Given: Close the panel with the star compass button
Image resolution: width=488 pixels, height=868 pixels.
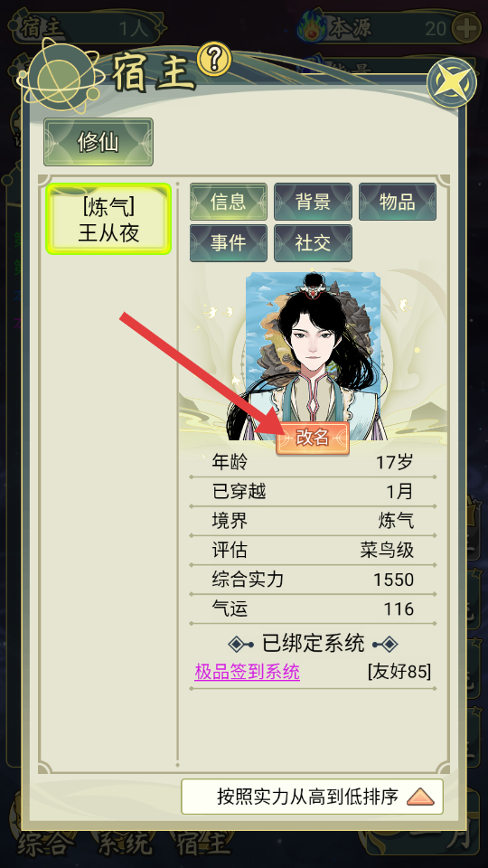Looking at the screenshot, I should click(x=452, y=83).
